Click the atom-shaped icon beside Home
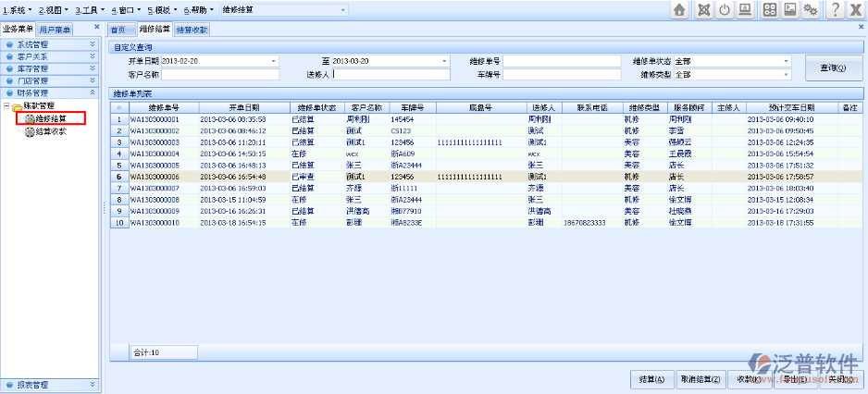This screenshot has width=868, height=394. pyautogui.click(x=703, y=10)
